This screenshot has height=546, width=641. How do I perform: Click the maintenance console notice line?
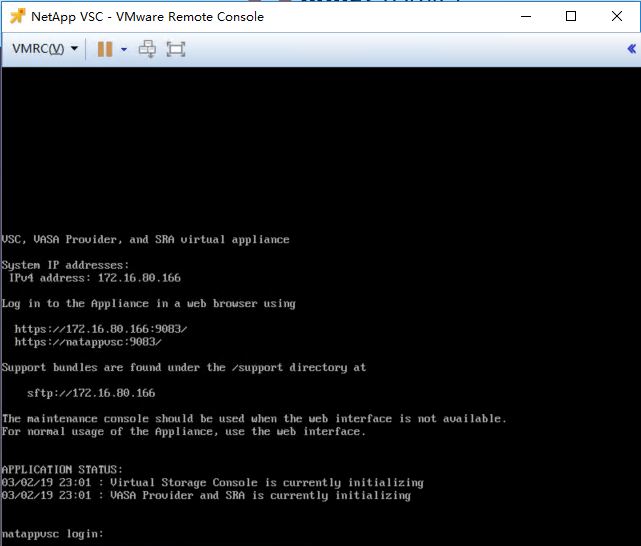point(254,418)
